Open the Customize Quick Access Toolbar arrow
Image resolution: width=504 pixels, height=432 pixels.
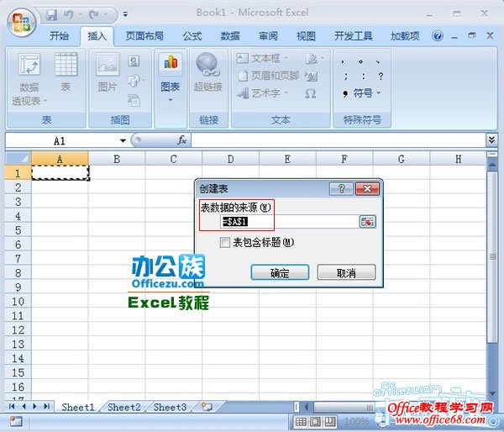pyautogui.click(x=125, y=14)
